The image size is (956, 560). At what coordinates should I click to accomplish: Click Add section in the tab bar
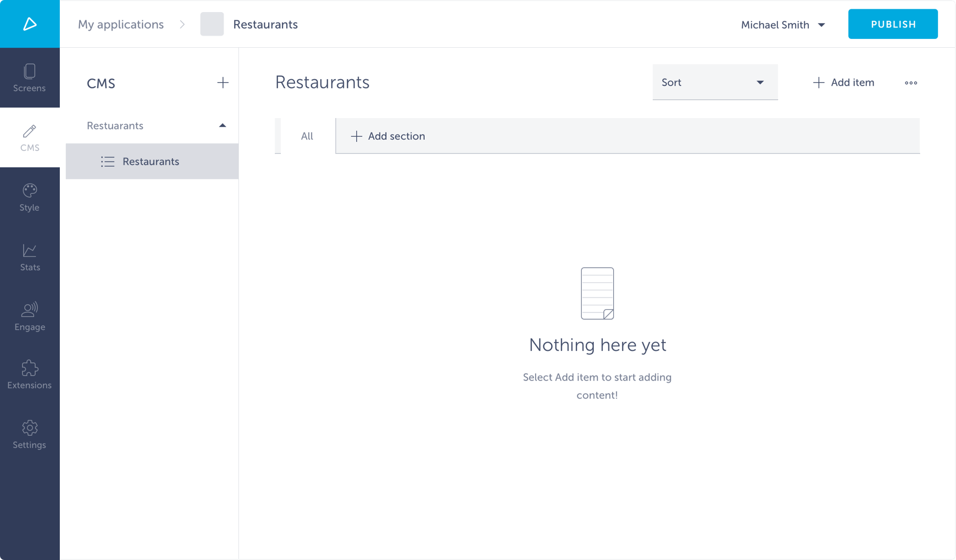388,136
